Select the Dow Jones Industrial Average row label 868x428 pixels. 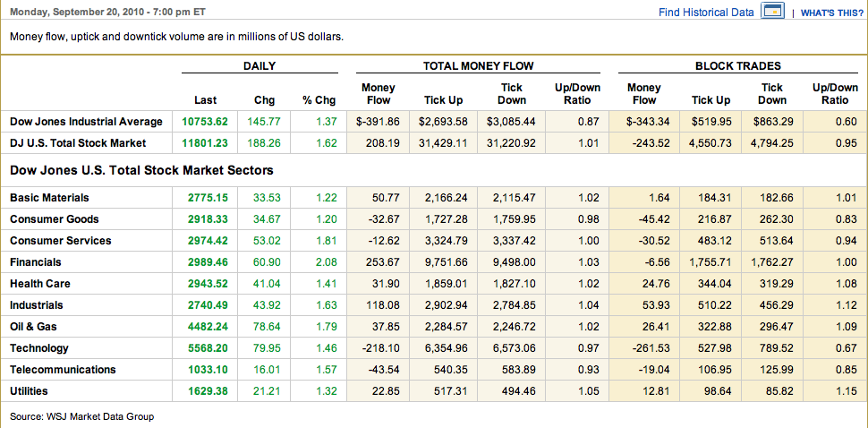(x=87, y=121)
